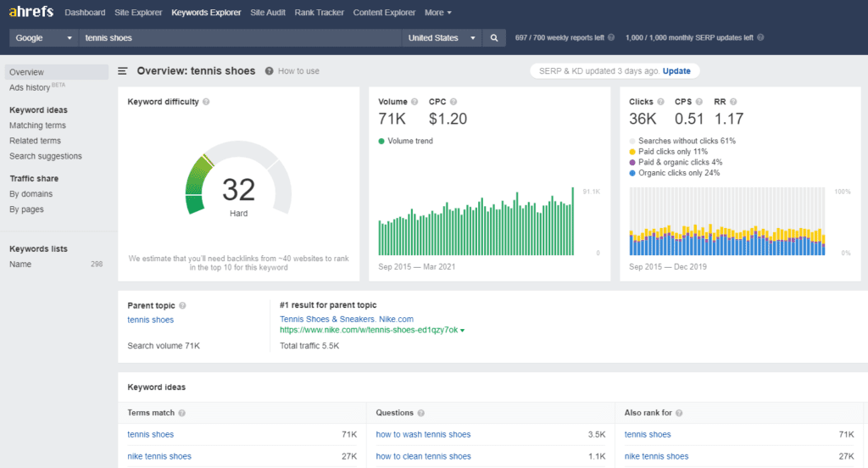The image size is (868, 468).
Task: Open help icon next to How to use
Action: [269, 71]
